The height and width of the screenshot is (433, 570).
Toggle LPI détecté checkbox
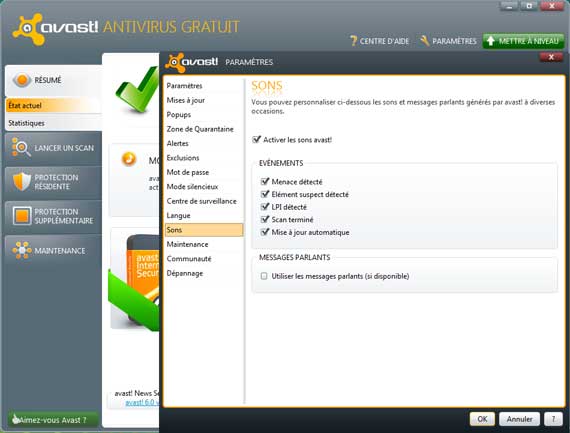(x=265, y=207)
